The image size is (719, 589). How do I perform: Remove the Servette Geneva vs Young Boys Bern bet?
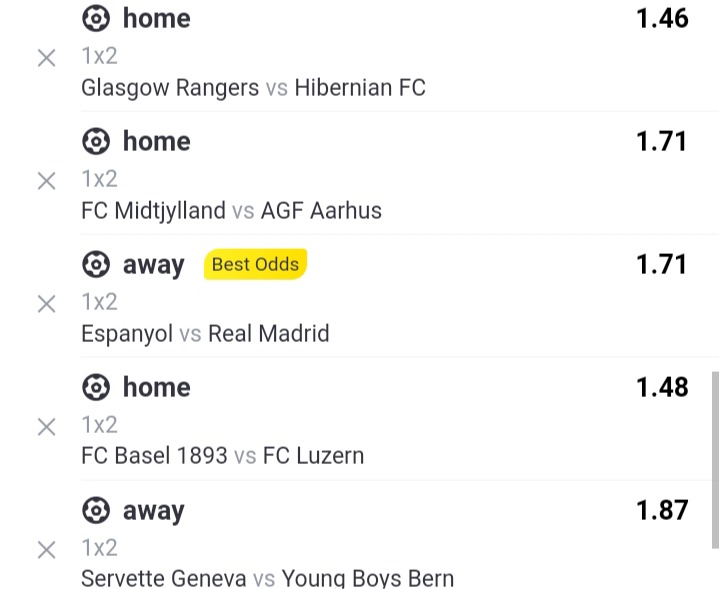pos(46,550)
